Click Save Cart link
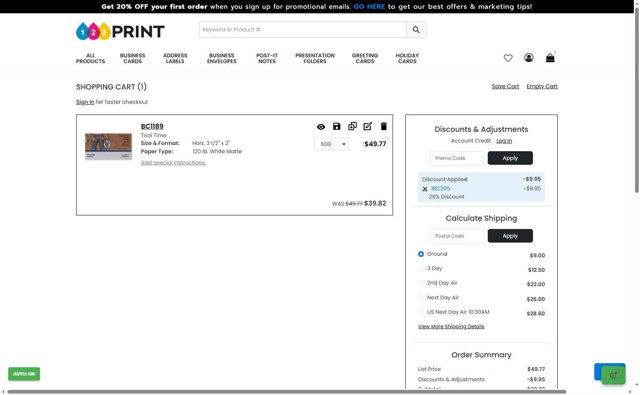The height and width of the screenshot is (395, 640). tap(505, 86)
